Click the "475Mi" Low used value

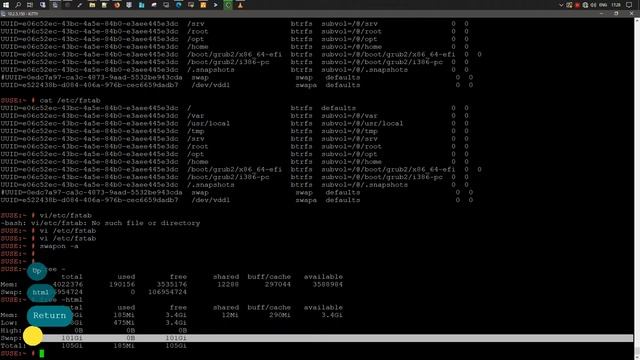tap(124, 323)
